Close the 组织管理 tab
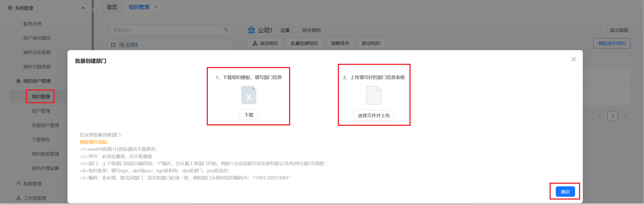Image resolution: width=644 pixels, height=205 pixels. coord(156,7)
